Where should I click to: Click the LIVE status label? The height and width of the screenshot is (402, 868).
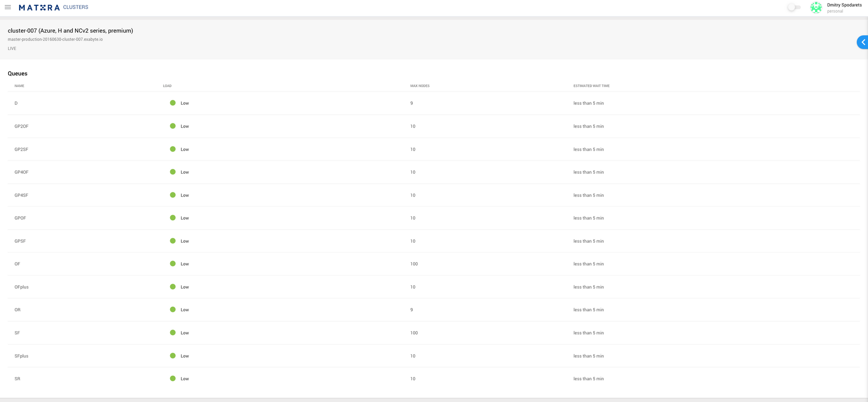click(12, 49)
